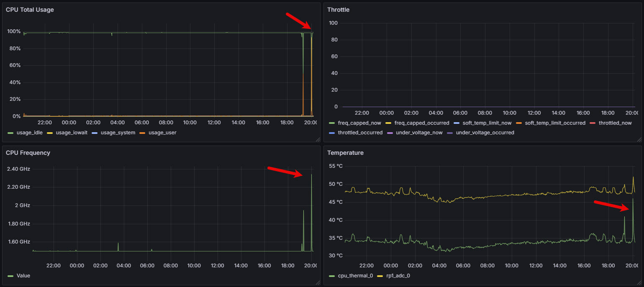
Task: Toggle Value series in CPU Frequency legend
Action: pyautogui.click(x=23, y=276)
